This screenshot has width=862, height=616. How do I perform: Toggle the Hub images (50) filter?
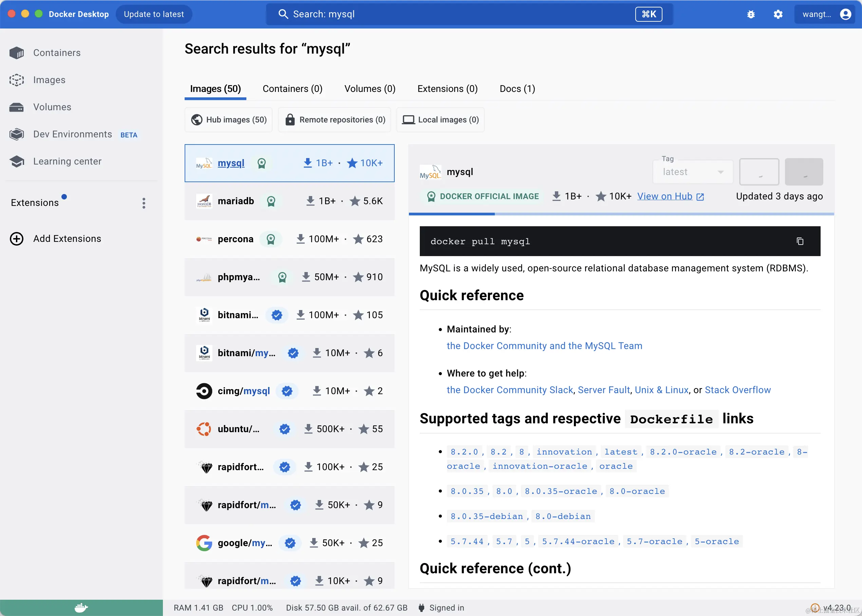coord(229,120)
